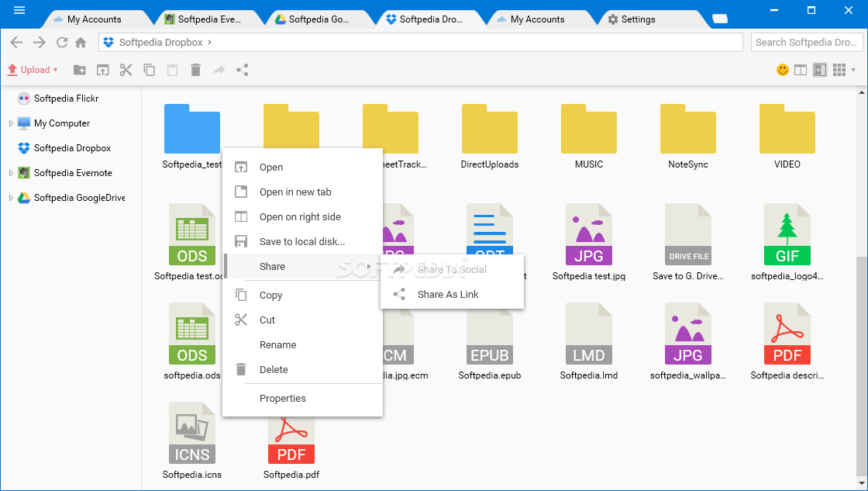Open the hamburger main menu
Screen dimensions: 868x491
(x=19, y=10)
